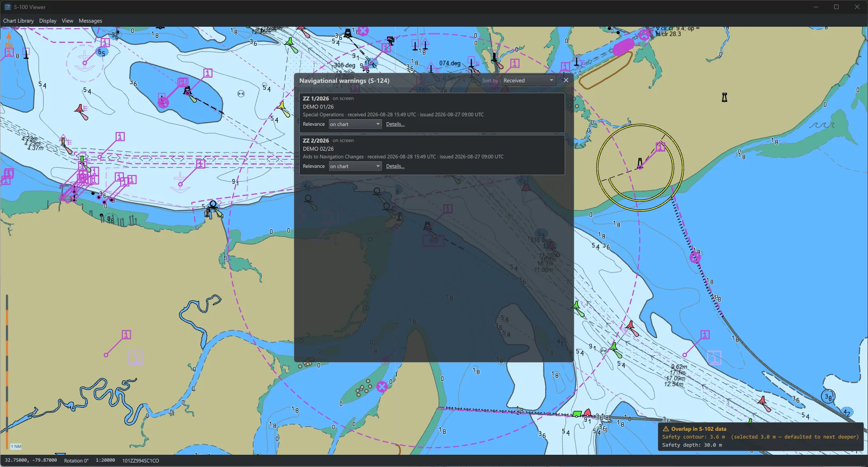Open Details for warning DEMO 02/26
Image resolution: width=868 pixels, height=467 pixels.
click(x=395, y=166)
